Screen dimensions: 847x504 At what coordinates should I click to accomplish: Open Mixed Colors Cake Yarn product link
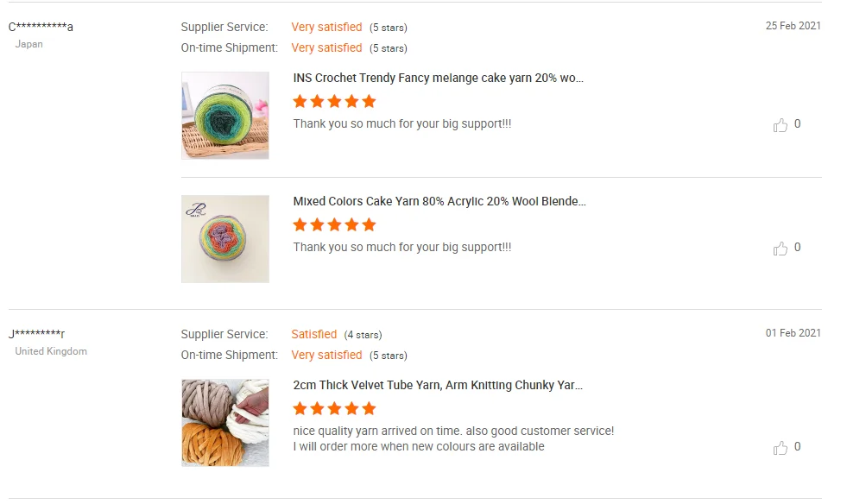[439, 201]
